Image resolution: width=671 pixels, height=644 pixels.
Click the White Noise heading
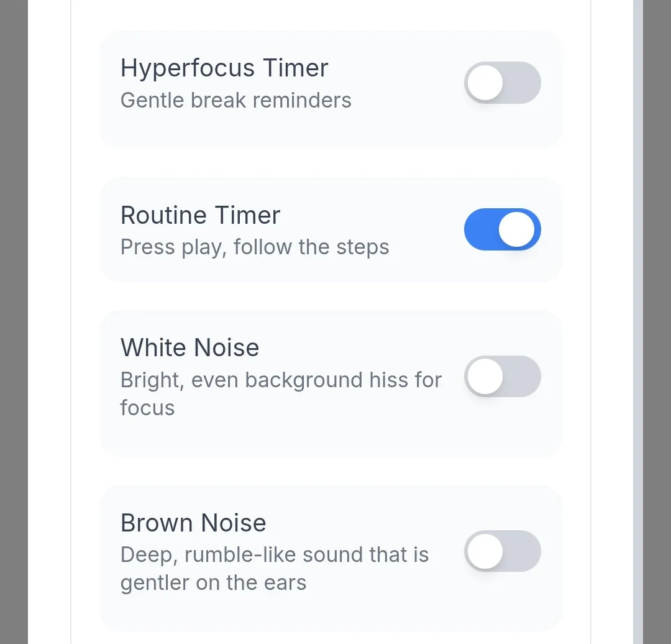pos(189,348)
